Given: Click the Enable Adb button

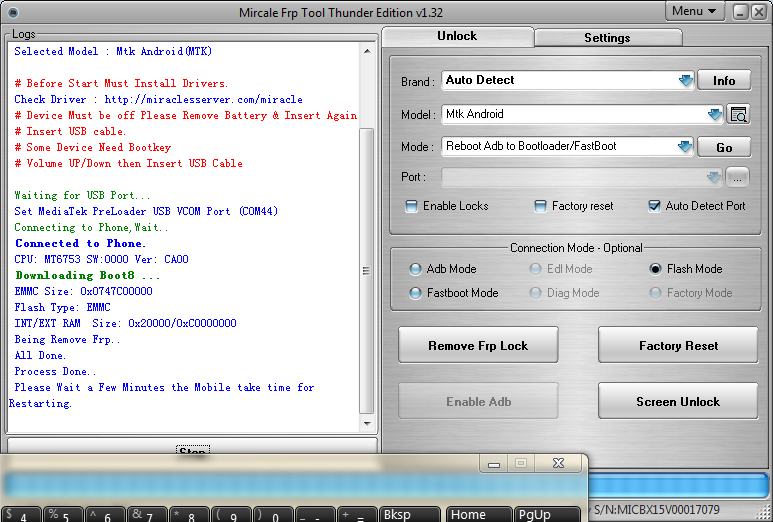Looking at the screenshot, I should (x=478, y=401).
